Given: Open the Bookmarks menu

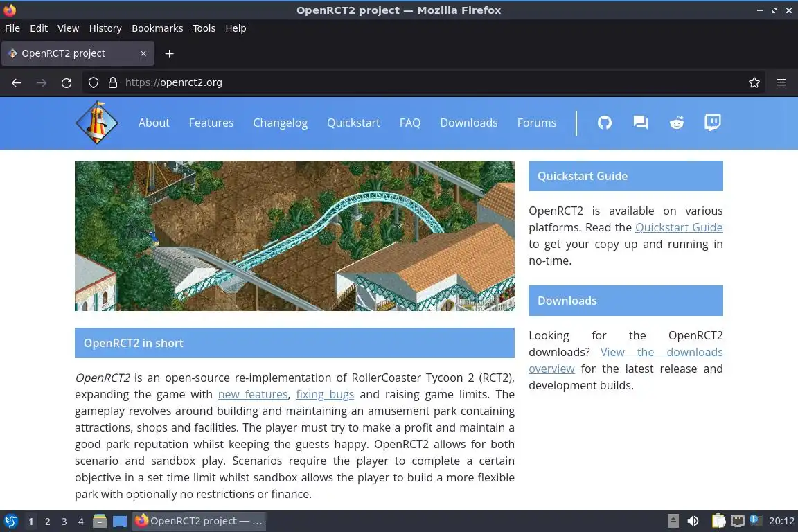Looking at the screenshot, I should click(157, 28).
